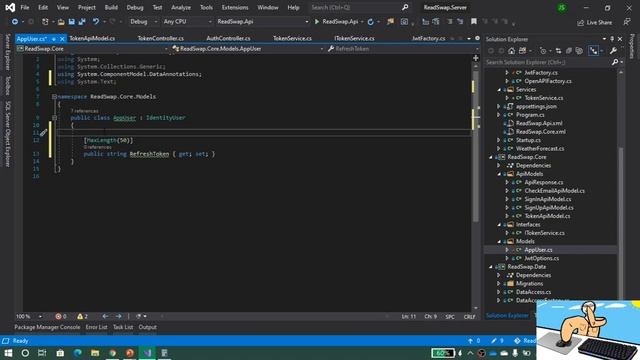Click the Open File folder icon

(61, 22)
